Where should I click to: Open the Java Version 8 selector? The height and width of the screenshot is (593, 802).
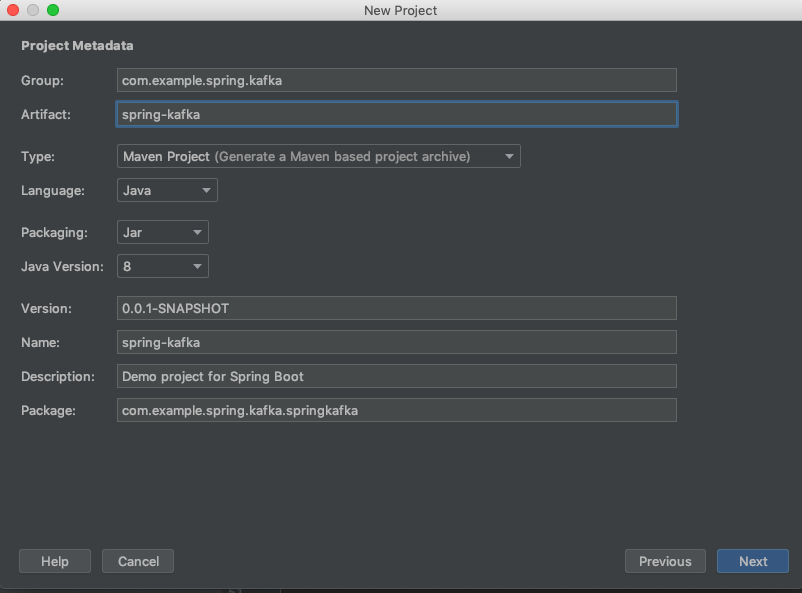160,266
